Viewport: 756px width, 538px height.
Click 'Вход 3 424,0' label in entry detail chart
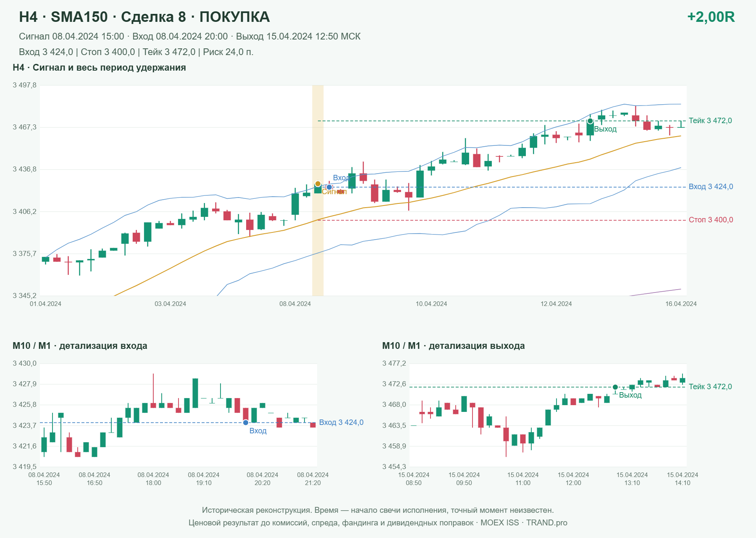click(x=341, y=422)
